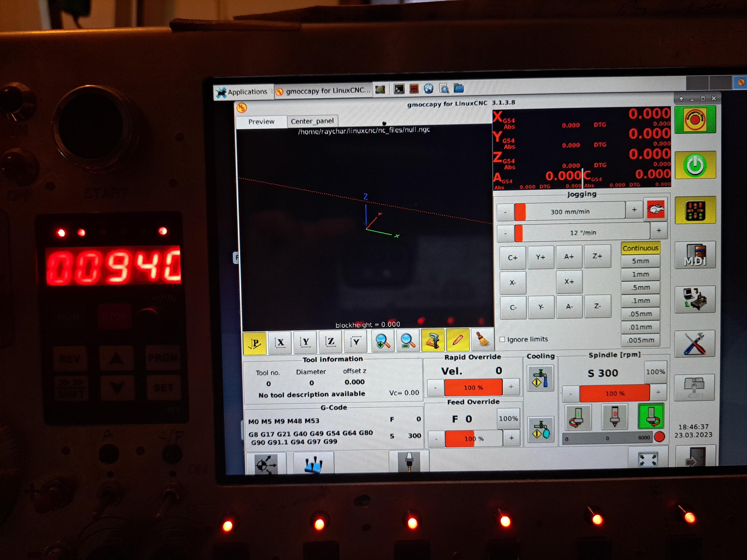
Task: Switch to Center_panel tab
Action: (x=312, y=121)
